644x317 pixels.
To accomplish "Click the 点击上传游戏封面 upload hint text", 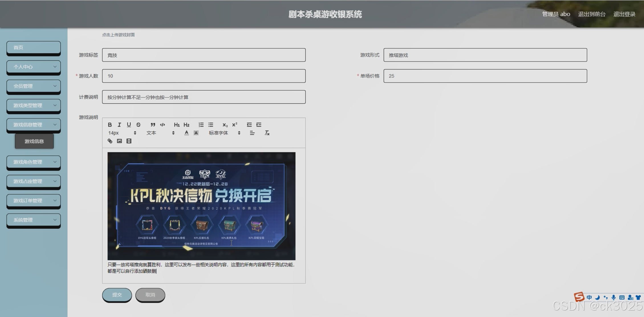I will (x=118, y=35).
